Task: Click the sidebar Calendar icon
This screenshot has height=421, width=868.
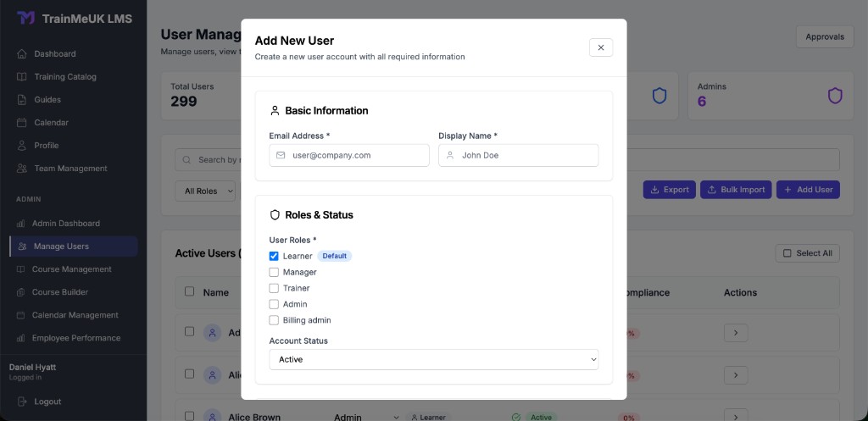Action: point(21,122)
